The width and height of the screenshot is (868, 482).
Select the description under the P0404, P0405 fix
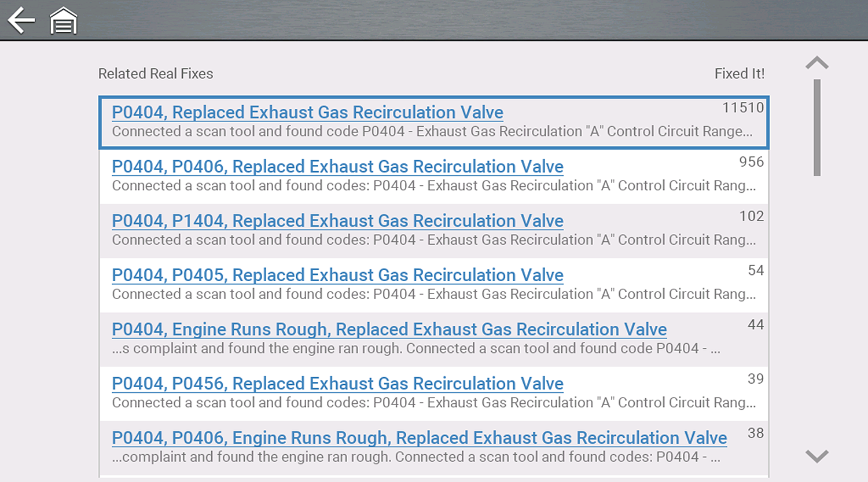[x=433, y=295]
